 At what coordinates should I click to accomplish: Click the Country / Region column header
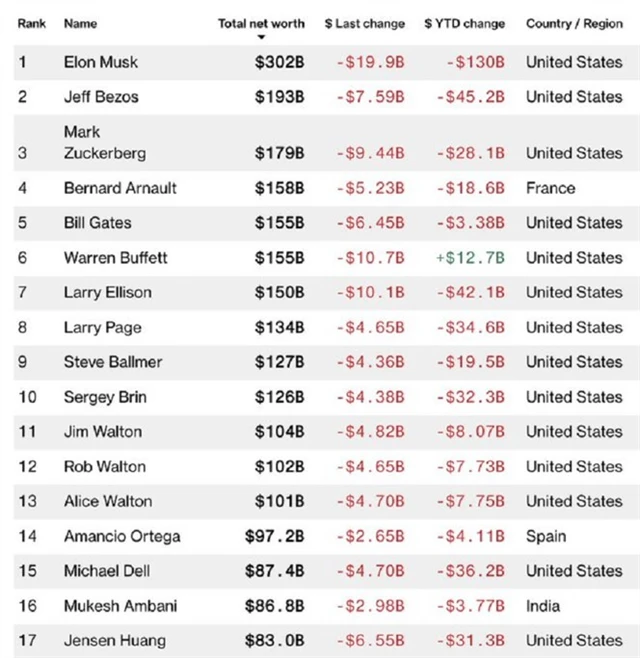coord(574,23)
